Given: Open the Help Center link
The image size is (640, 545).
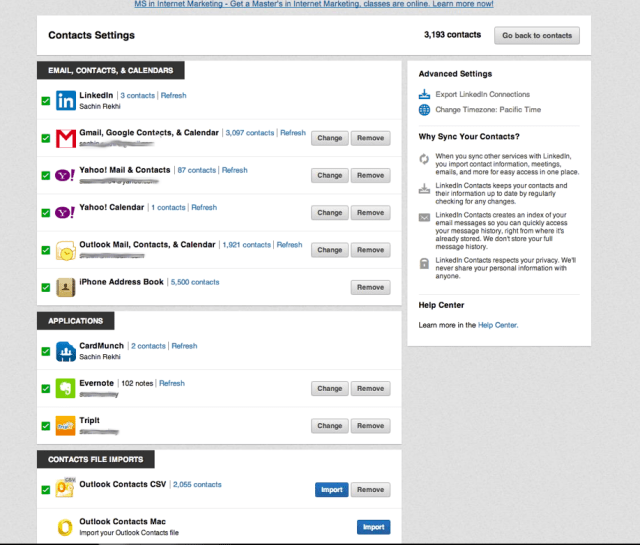Looking at the screenshot, I should 498,325.
